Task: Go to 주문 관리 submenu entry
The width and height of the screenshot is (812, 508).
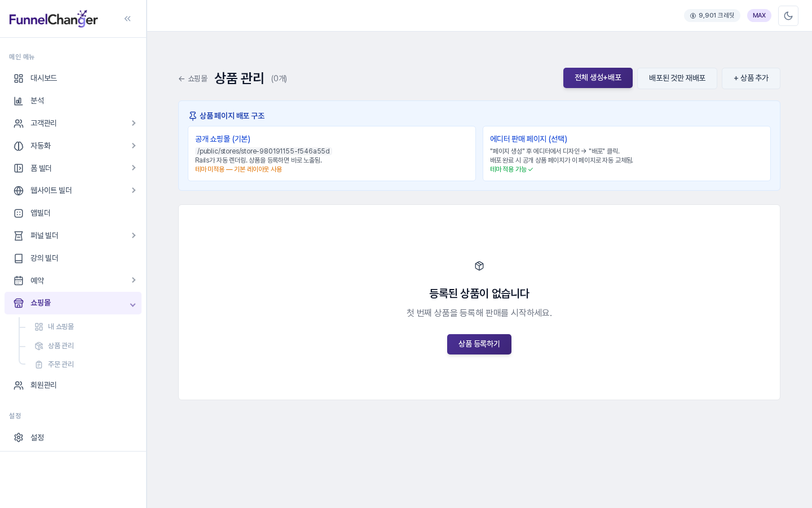Action: [x=85, y=365]
